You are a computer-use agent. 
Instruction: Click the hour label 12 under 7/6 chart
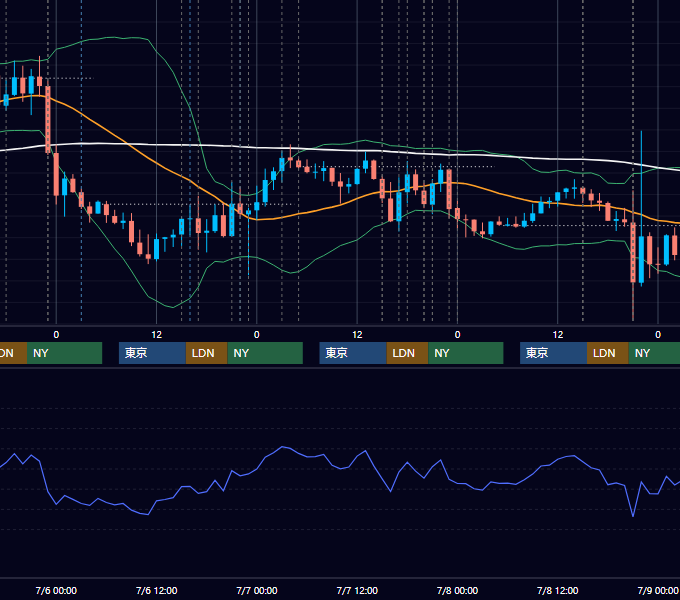[157, 335]
